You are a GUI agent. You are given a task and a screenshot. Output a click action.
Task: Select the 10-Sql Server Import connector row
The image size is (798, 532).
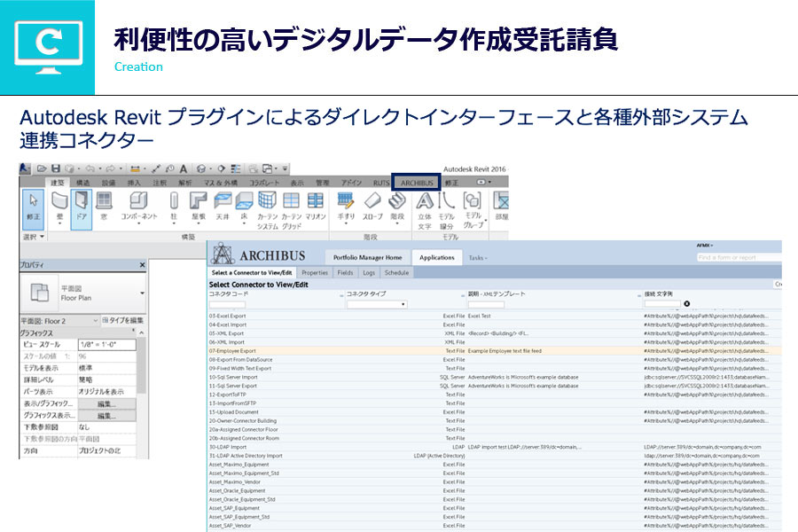494,377
